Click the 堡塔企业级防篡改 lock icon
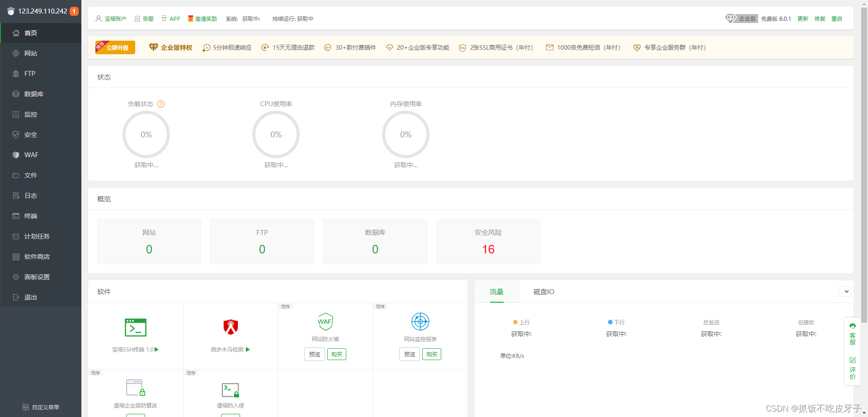 (136, 388)
